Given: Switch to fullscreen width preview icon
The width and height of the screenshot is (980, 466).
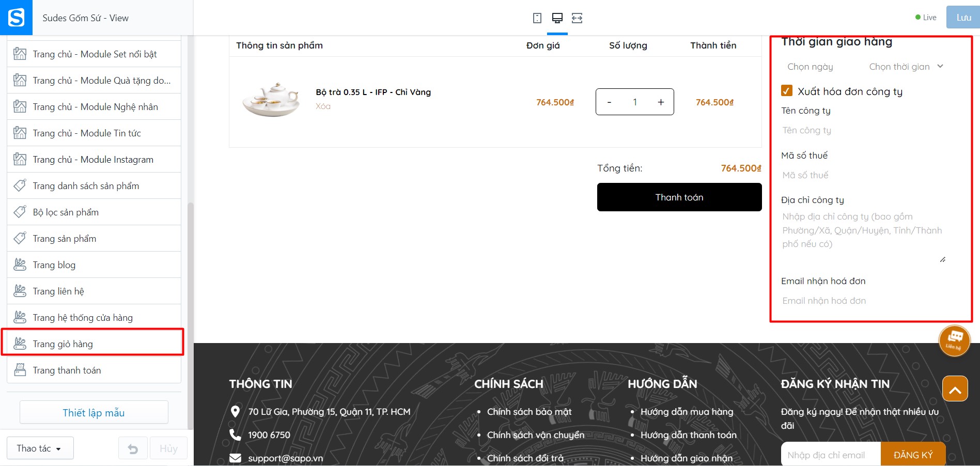Looking at the screenshot, I should [577, 18].
